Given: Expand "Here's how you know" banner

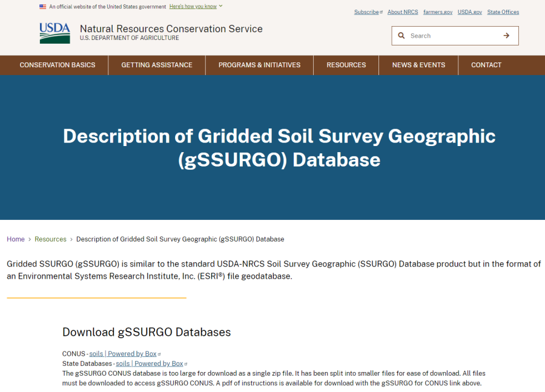Looking at the screenshot, I should point(193,7).
